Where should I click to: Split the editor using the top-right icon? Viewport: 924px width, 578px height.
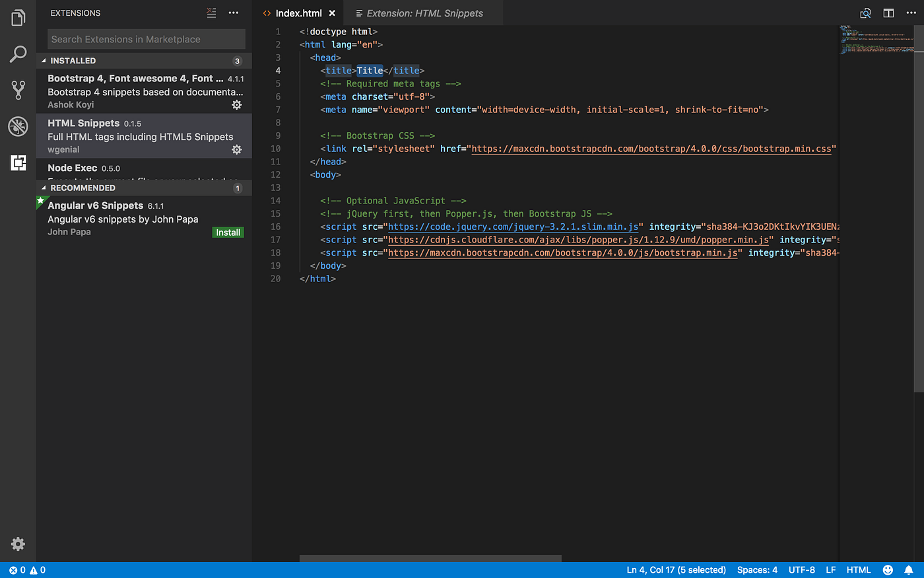[x=888, y=13]
